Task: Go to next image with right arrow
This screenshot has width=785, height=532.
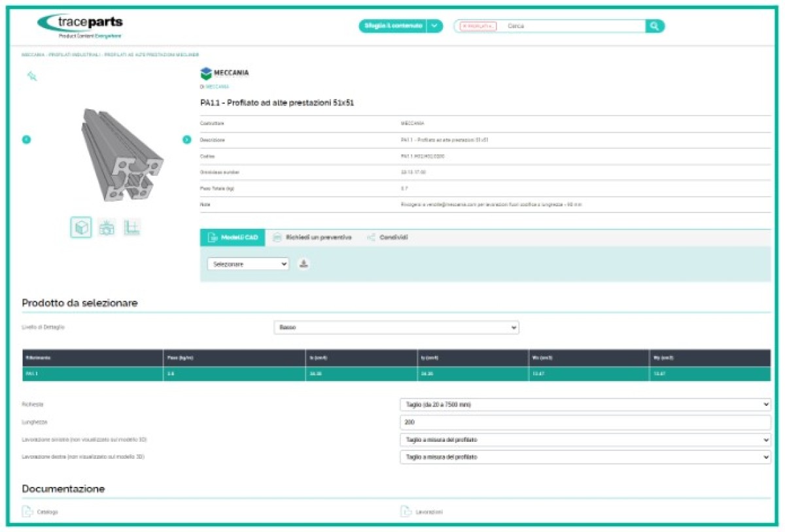Action: 187,139
